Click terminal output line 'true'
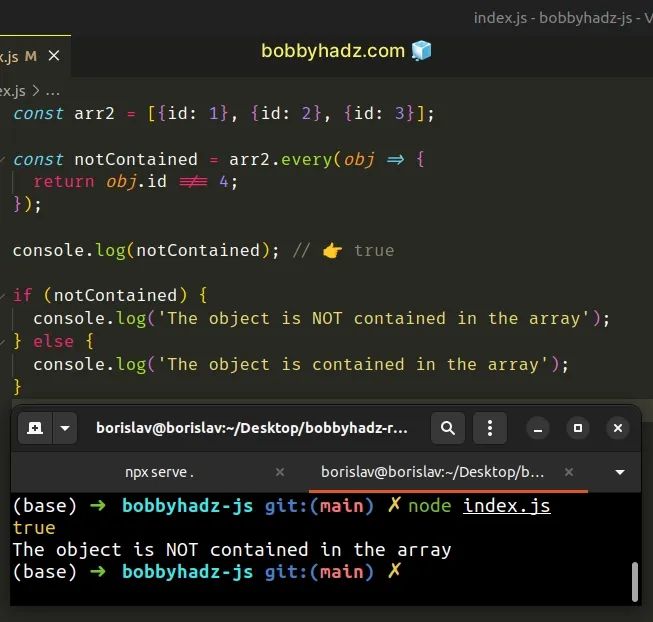 [34, 528]
